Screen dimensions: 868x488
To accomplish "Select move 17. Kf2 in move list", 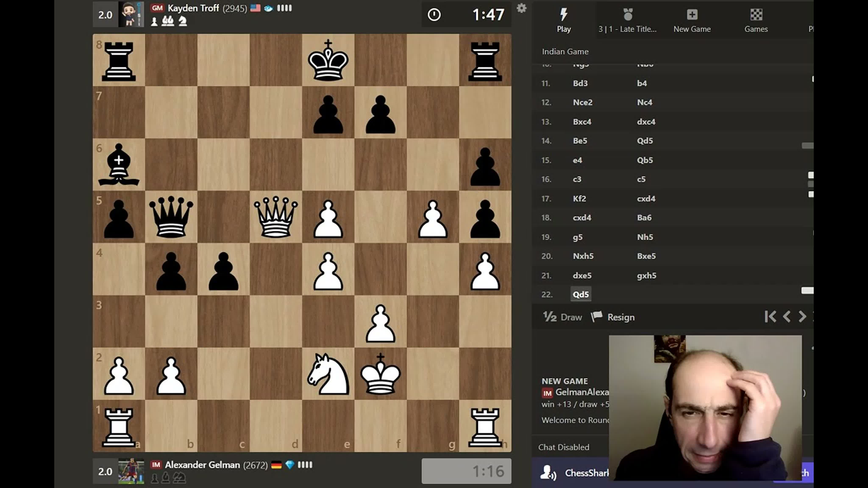I will (x=579, y=198).
